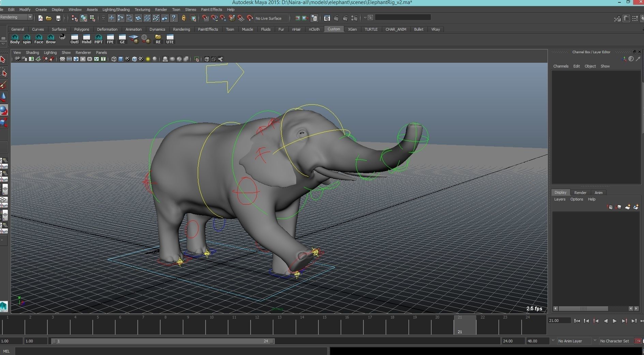Image resolution: width=644 pixels, height=355 pixels.
Task: Open the viewport Panels menu
Action: [x=101, y=53]
